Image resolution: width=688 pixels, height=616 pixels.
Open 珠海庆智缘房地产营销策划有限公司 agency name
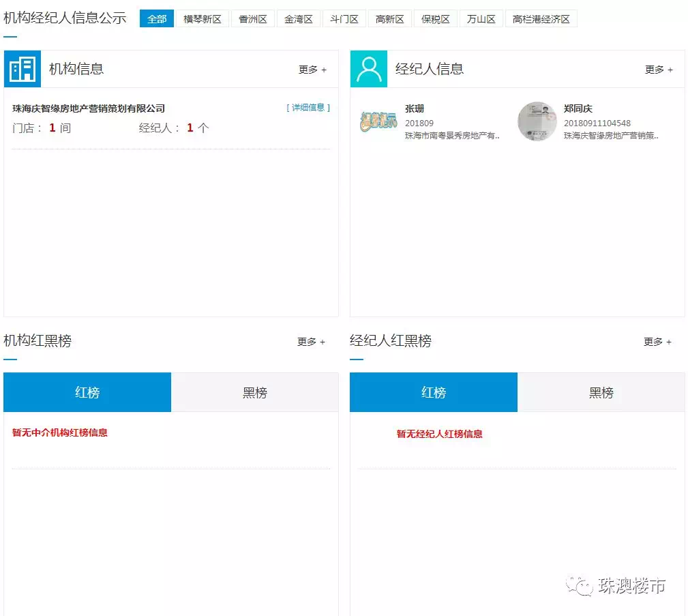click(x=89, y=108)
